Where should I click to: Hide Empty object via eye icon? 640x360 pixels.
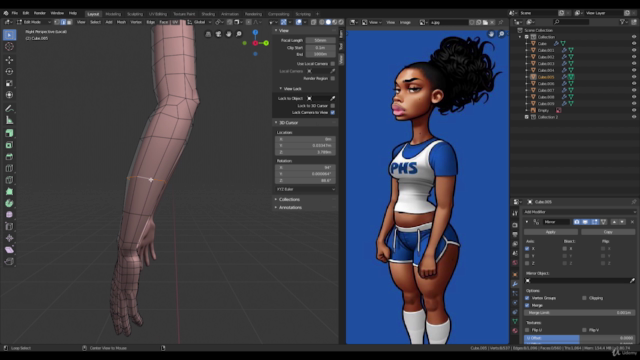coord(634,110)
